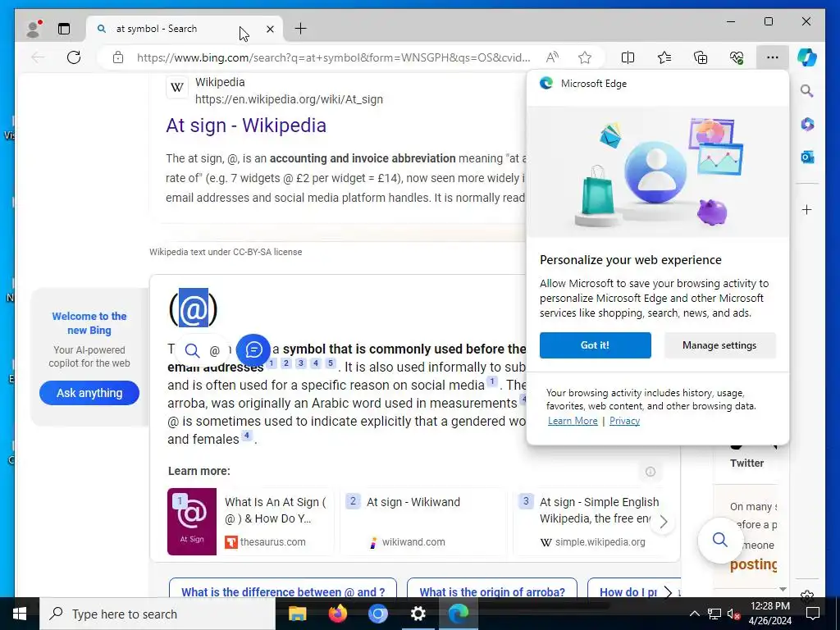Open notification center icon

point(813,614)
